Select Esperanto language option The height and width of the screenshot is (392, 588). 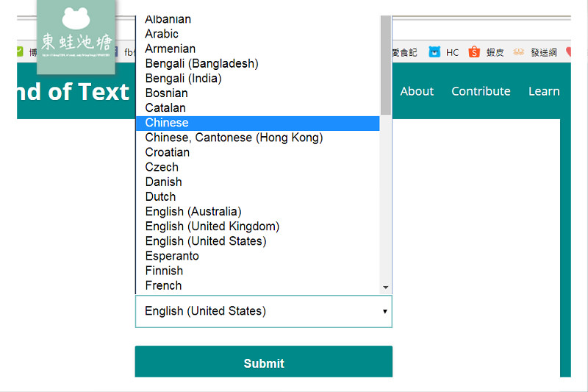258,256
